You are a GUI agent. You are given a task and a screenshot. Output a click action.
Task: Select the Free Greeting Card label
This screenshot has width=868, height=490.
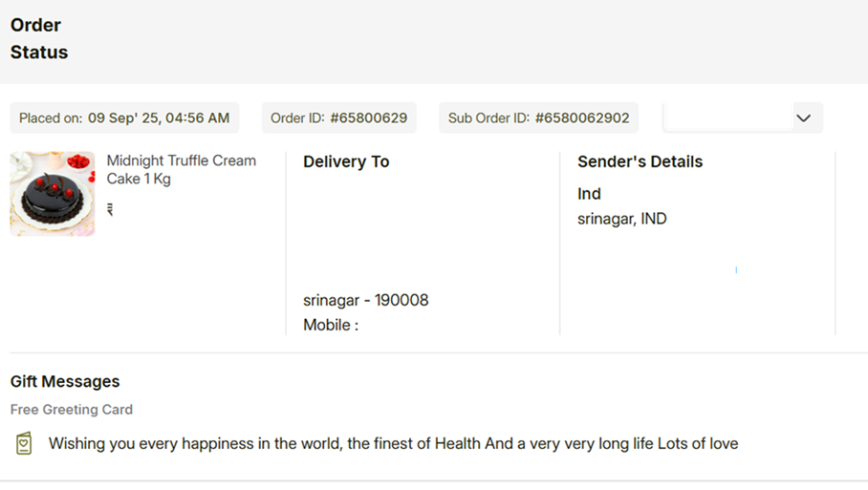pyautogui.click(x=72, y=409)
